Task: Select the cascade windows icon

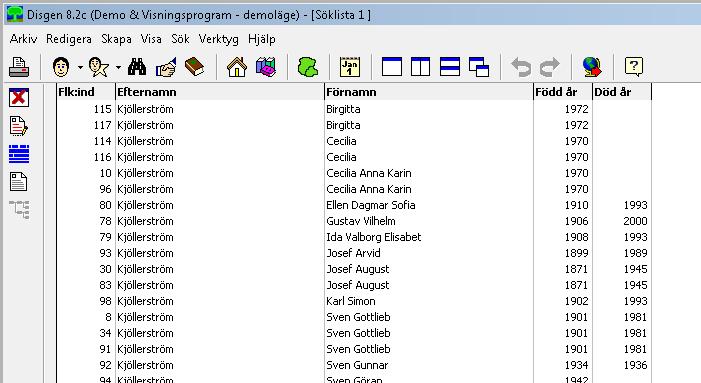Action: pos(479,67)
